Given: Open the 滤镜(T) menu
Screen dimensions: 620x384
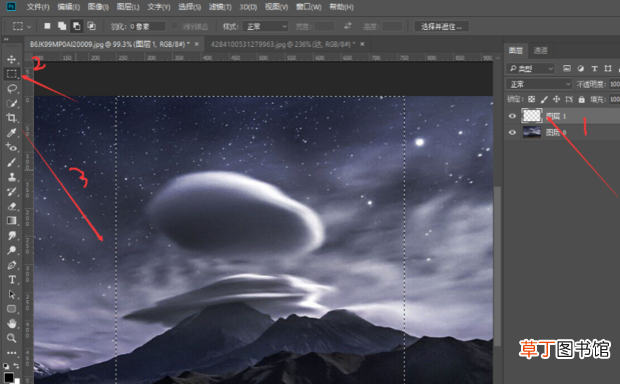Looking at the screenshot, I should [x=220, y=7].
